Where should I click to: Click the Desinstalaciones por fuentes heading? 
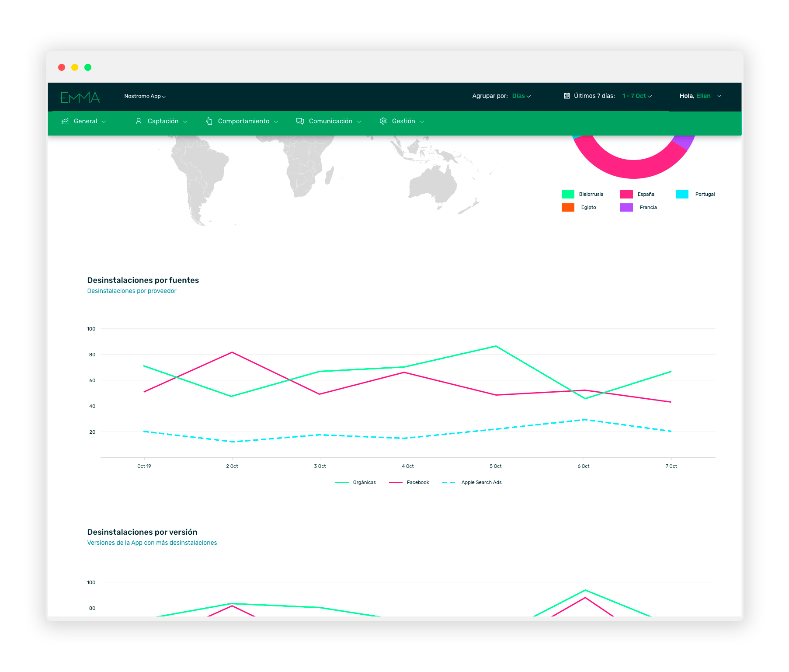(143, 280)
